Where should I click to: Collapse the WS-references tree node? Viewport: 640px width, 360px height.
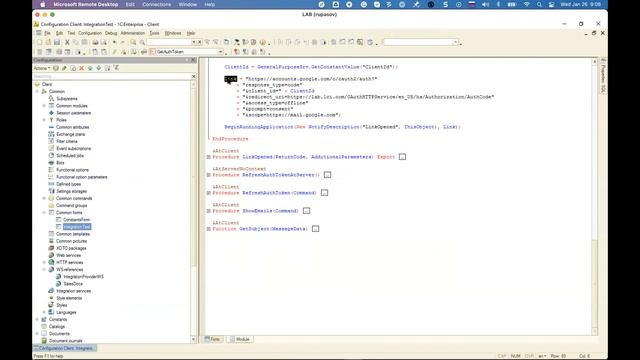[x=44, y=269]
